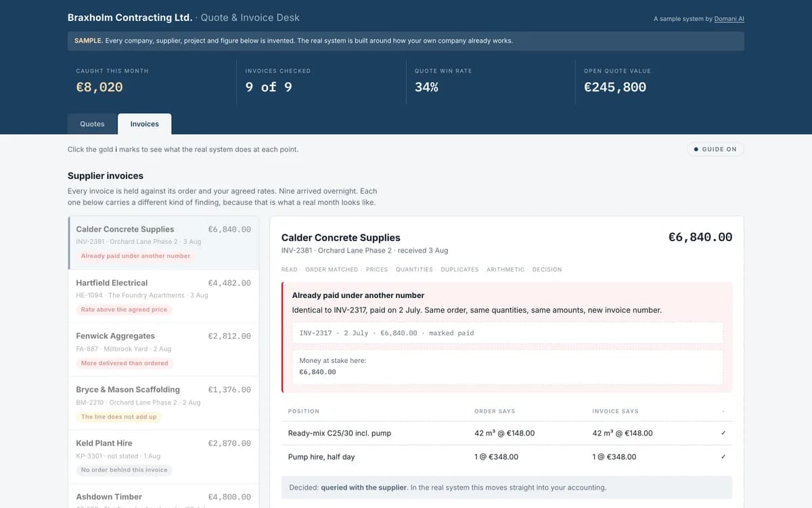Image resolution: width=812 pixels, height=508 pixels.
Task: Open the Hartfield Electrical invoice
Action: tap(163, 296)
